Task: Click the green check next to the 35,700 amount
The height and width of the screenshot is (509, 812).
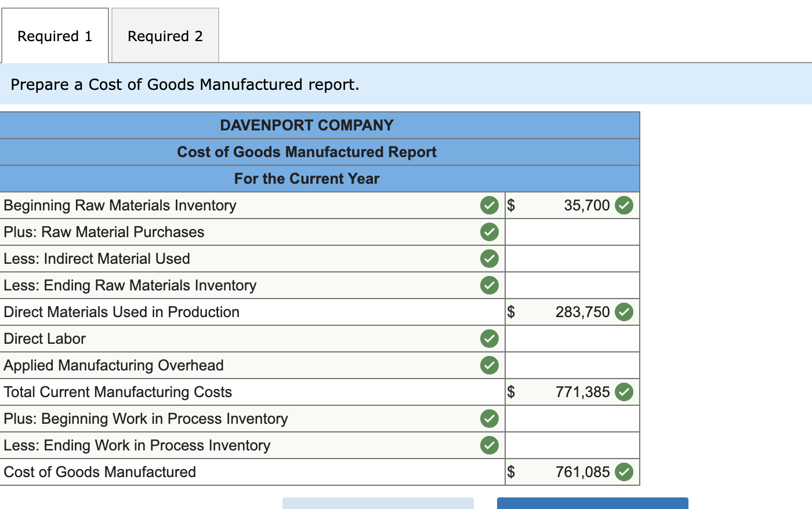Action: [624, 205]
